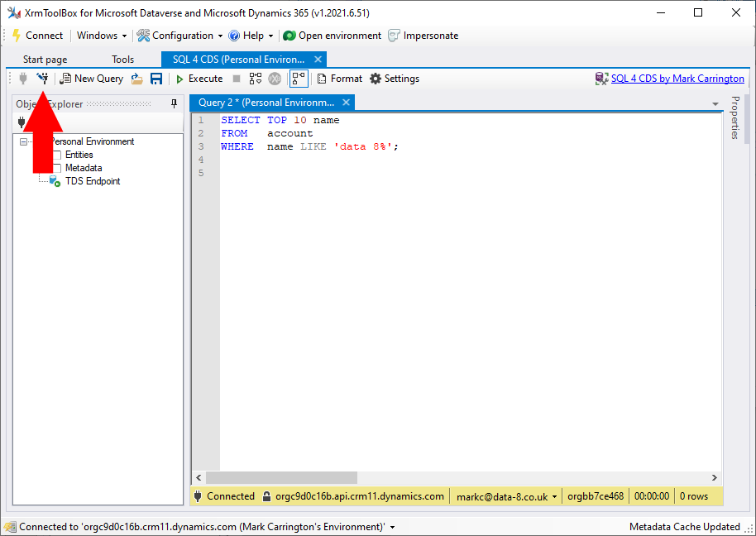Open Settings with the gear icon

click(395, 79)
